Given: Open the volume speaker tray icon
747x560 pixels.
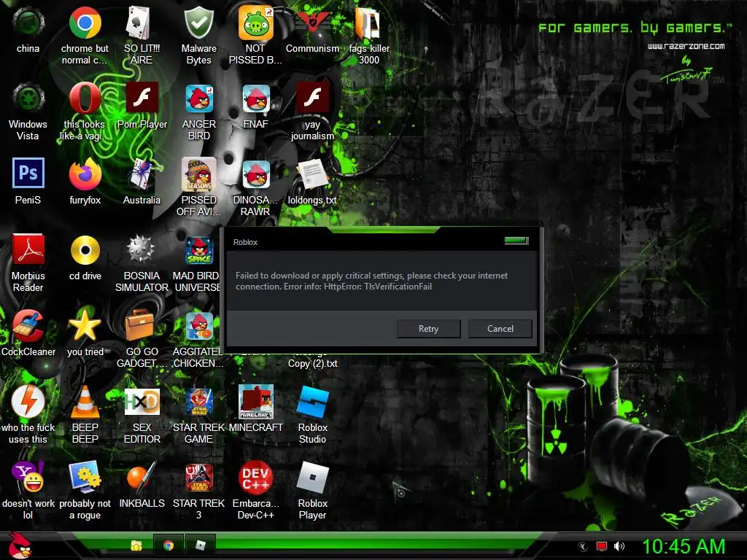Looking at the screenshot, I should coord(619,546).
